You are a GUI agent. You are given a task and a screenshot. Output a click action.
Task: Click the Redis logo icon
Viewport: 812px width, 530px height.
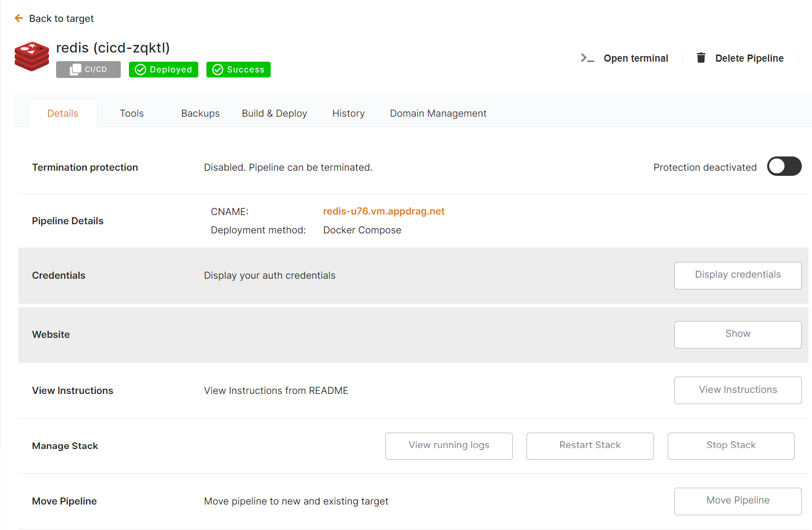[x=32, y=57]
